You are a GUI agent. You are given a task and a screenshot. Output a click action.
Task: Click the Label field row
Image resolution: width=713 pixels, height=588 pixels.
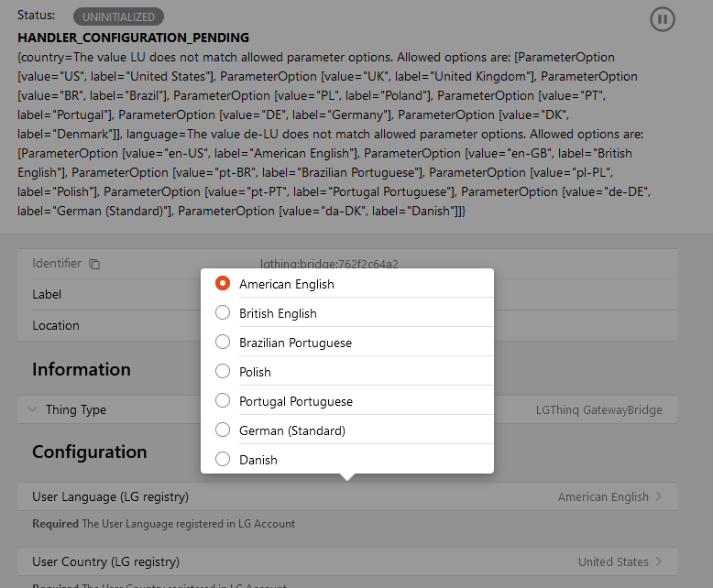click(110, 295)
